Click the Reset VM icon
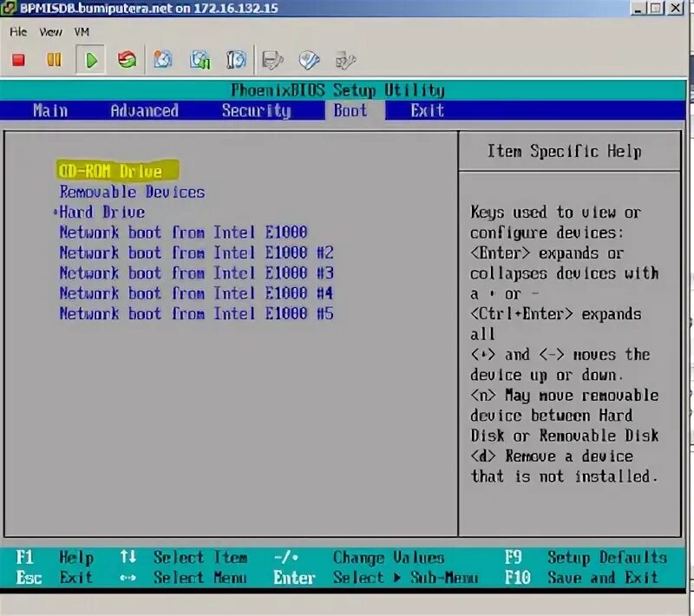This screenshot has width=694, height=616. click(127, 60)
